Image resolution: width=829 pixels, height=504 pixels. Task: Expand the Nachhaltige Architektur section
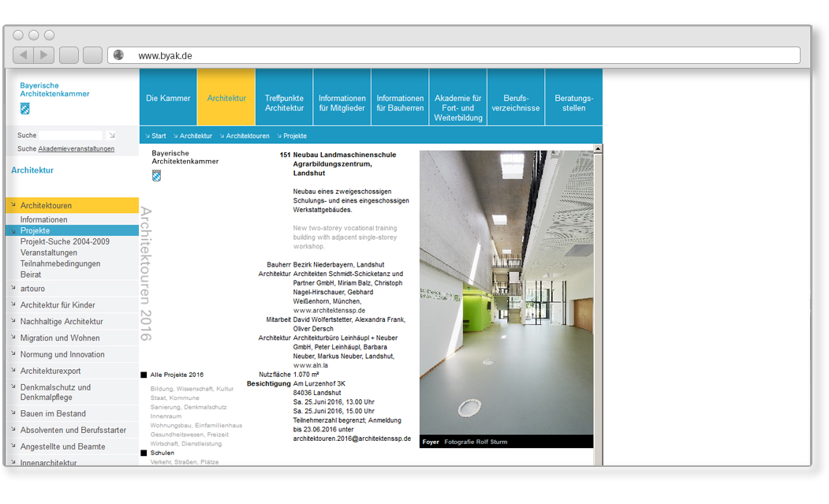pos(62,321)
